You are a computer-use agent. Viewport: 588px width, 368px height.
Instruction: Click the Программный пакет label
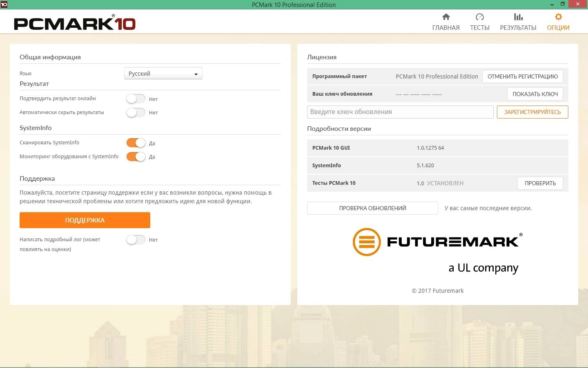[339, 76]
